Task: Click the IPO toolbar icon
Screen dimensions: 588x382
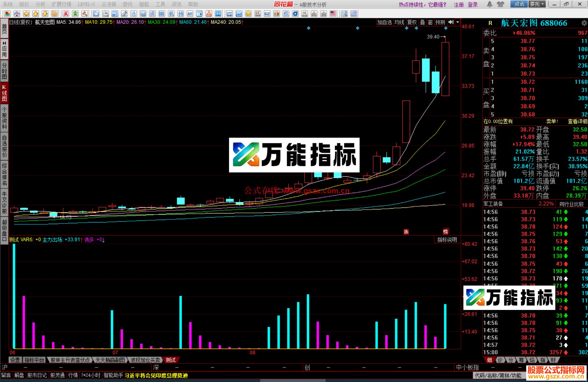Action: point(218,14)
